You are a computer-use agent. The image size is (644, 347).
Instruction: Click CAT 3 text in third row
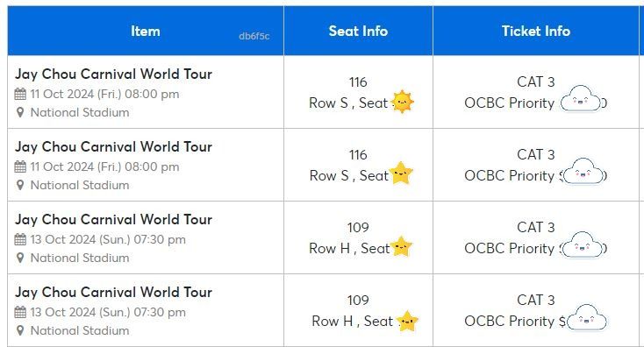click(536, 227)
